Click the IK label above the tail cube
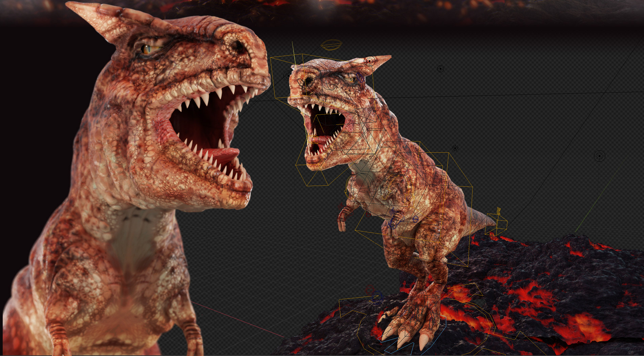The width and height of the screenshot is (644, 356). coord(498,211)
